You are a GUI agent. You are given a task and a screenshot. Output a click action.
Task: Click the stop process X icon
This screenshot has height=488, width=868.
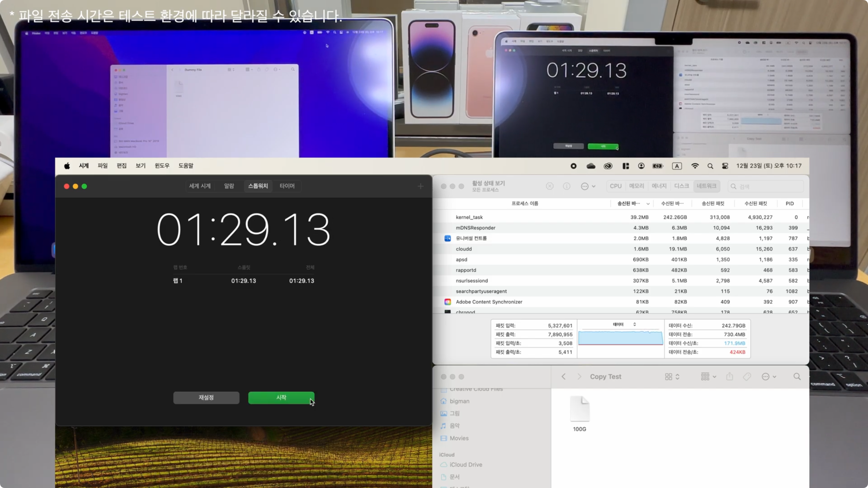point(550,186)
